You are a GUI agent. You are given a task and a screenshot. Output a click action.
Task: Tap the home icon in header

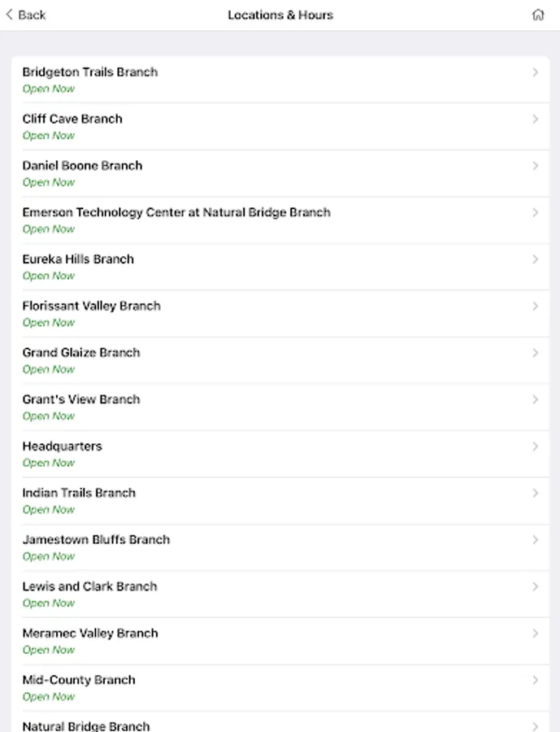[x=537, y=15]
